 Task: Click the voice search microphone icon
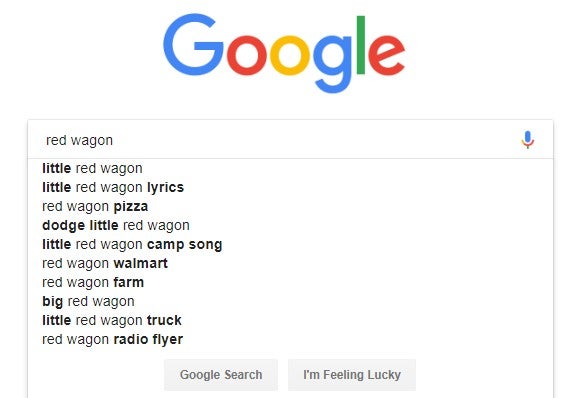(528, 140)
